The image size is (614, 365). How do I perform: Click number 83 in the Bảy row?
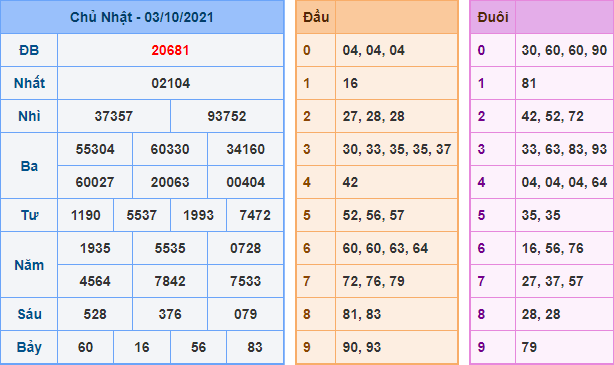255,347
